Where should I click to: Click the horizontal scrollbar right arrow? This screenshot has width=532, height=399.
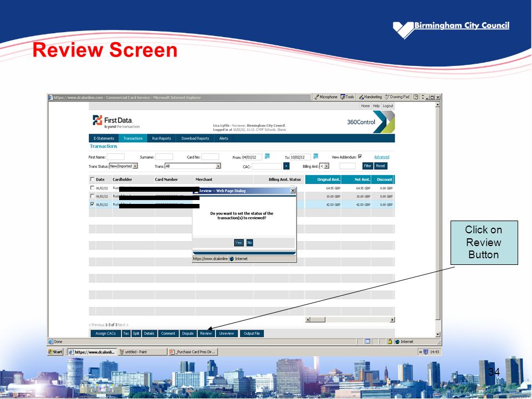pos(392,320)
